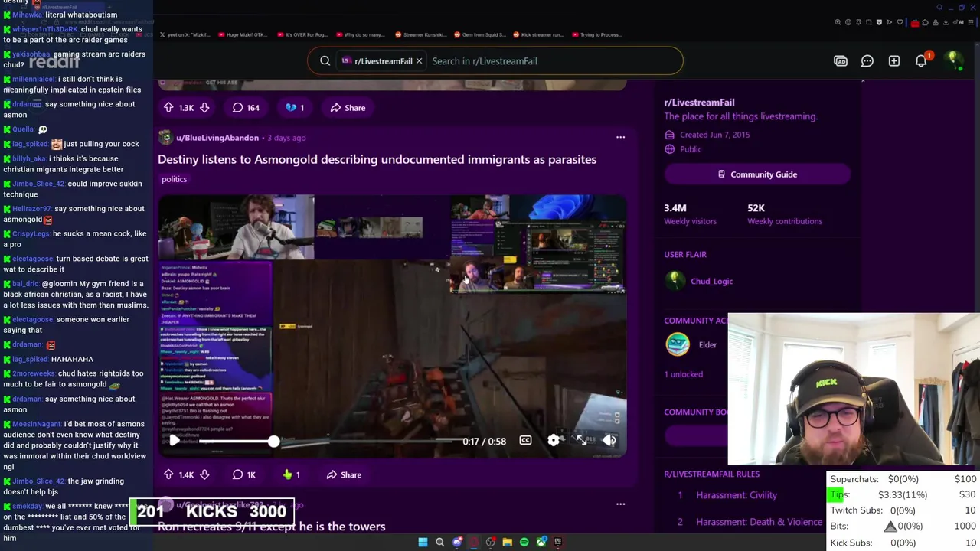Open the video settings gear
This screenshot has width=980, height=551.
pos(554,440)
